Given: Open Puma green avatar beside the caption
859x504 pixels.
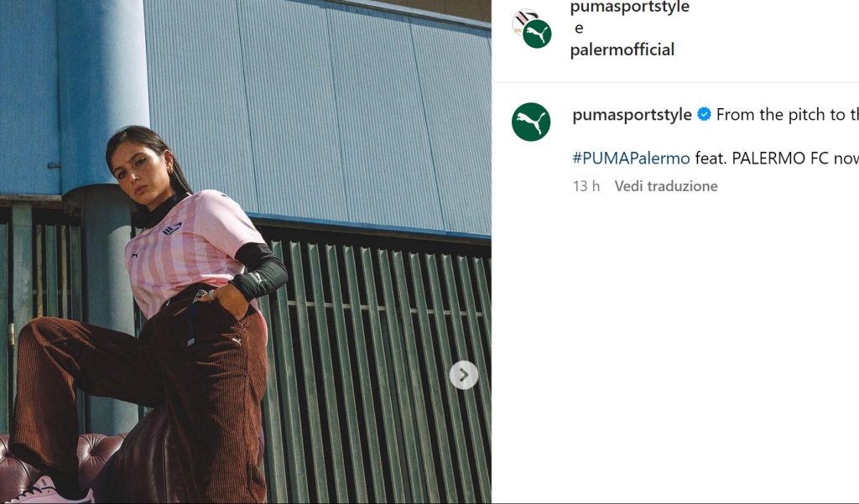Looking at the screenshot, I should (531, 122).
